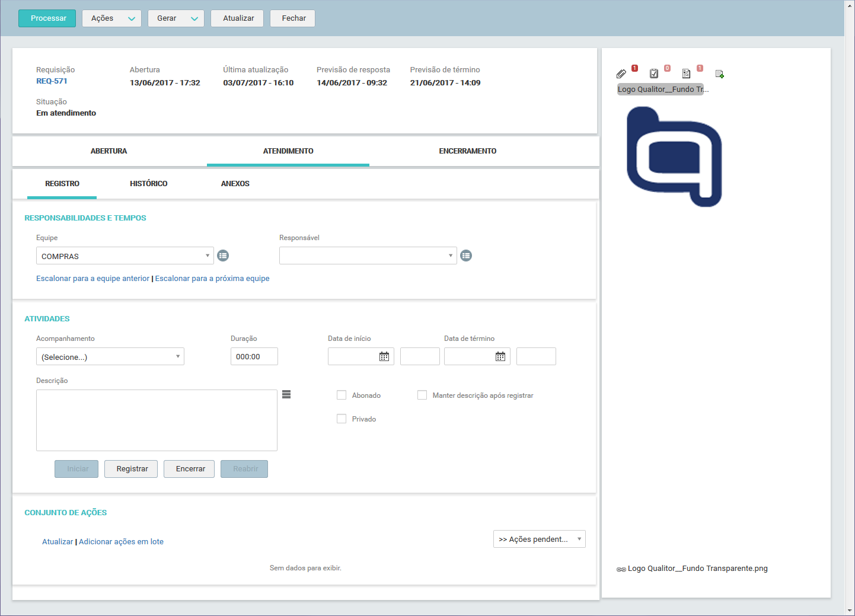Image resolution: width=855 pixels, height=616 pixels.
Task: Click the Processar button
Action: [x=47, y=18]
